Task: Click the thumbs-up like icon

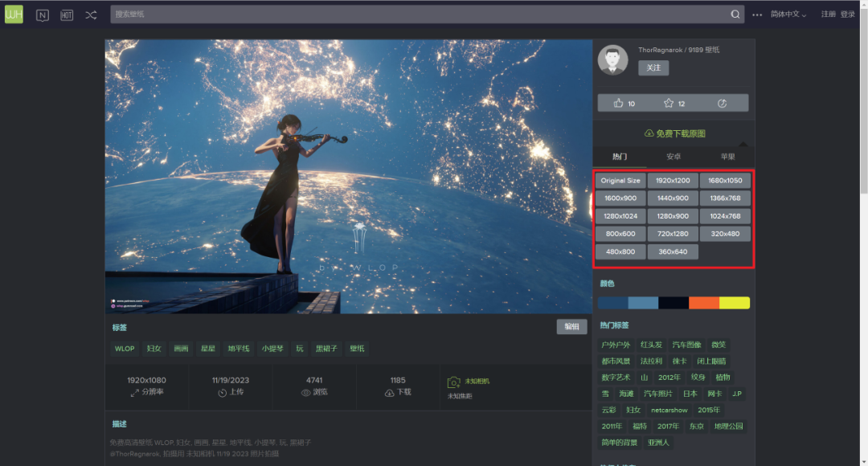Action: (618, 103)
